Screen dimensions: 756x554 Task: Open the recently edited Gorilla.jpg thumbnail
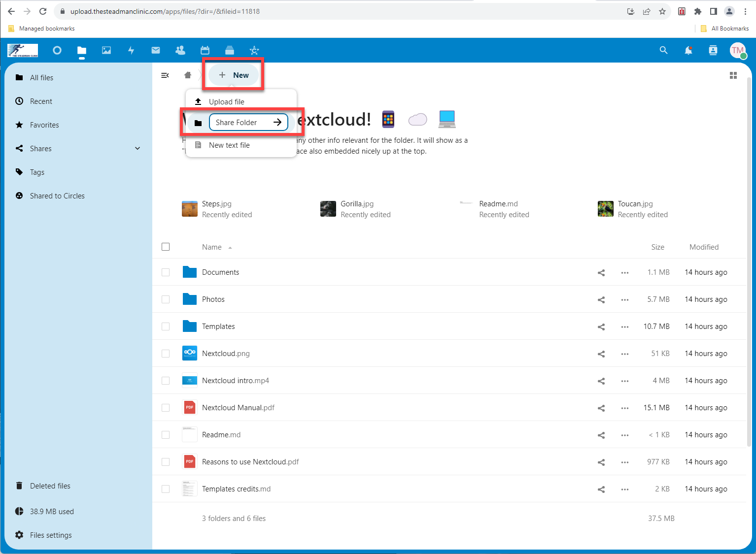tap(328, 209)
